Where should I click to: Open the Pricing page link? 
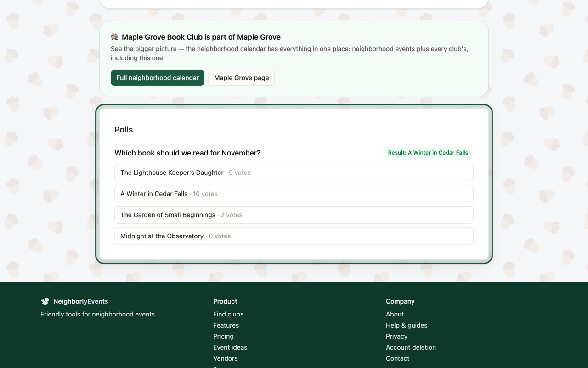pyautogui.click(x=223, y=336)
